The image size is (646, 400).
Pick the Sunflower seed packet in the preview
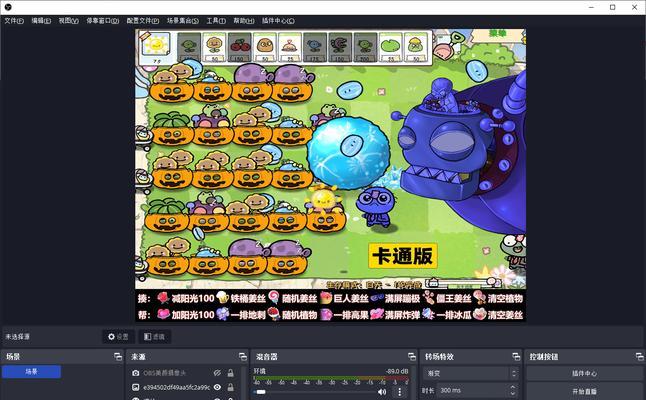tap(214, 47)
